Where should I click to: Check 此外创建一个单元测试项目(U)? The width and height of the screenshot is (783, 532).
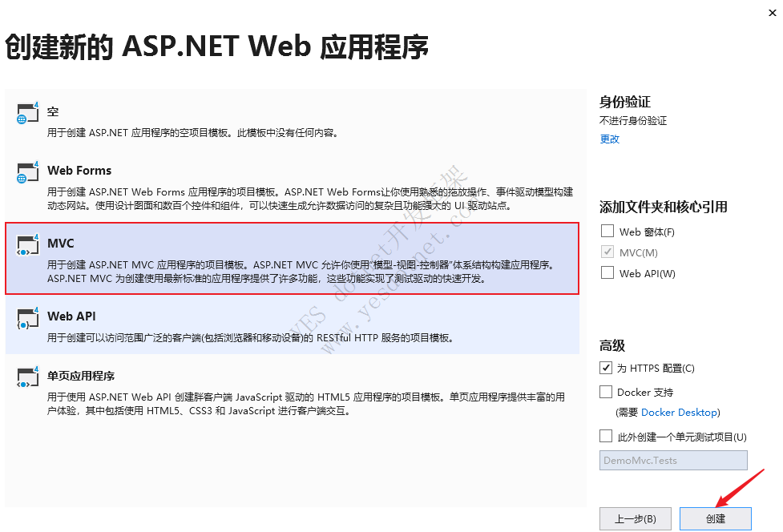[606, 436]
